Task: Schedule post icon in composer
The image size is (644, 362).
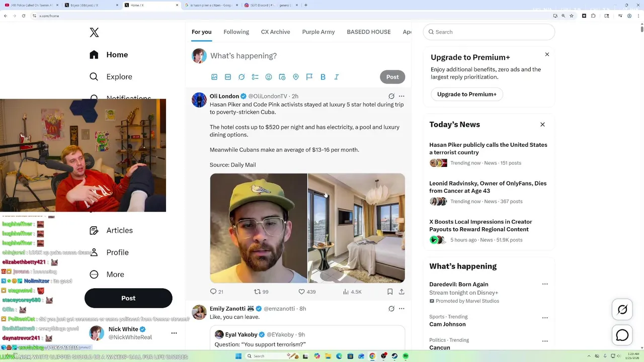Action: [x=282, y=77]
